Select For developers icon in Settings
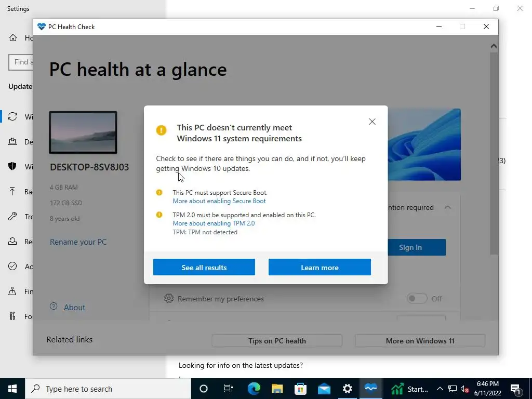 [x=12, y=316]
